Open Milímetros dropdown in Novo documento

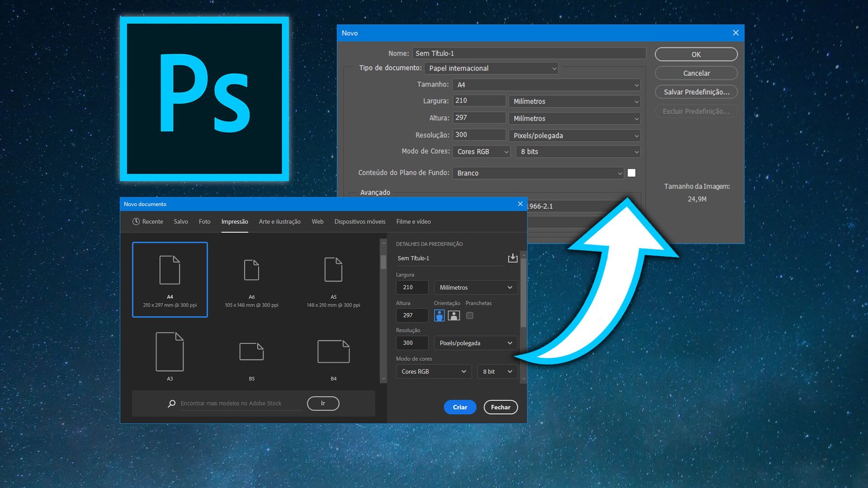click(476, 287)
